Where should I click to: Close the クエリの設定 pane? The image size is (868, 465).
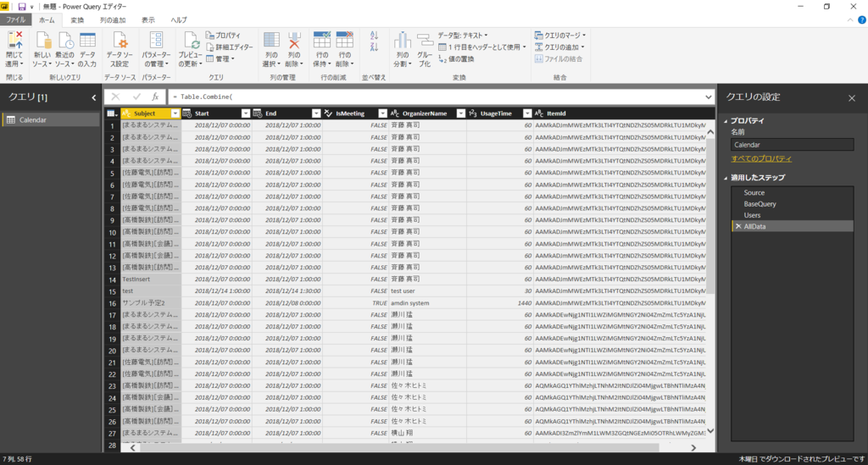click(x=852, y=98)
